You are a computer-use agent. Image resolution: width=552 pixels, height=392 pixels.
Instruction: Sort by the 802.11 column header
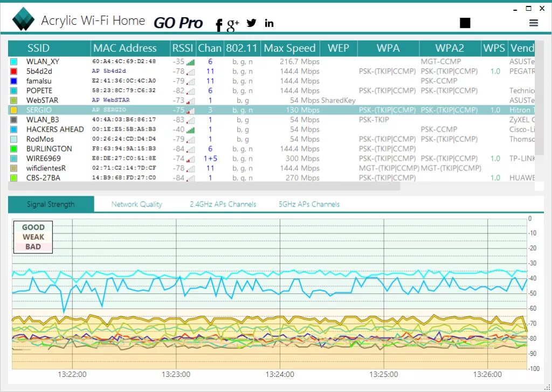pyautogui.click(x=242, y=48)
